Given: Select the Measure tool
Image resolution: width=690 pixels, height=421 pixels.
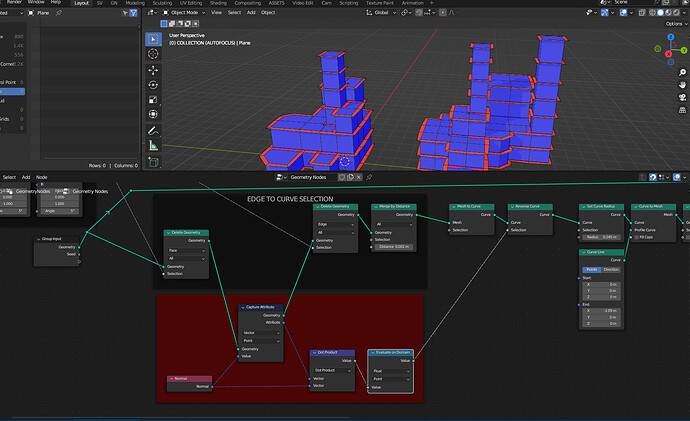Looking at the screenshot, I should tap(153, 145).
